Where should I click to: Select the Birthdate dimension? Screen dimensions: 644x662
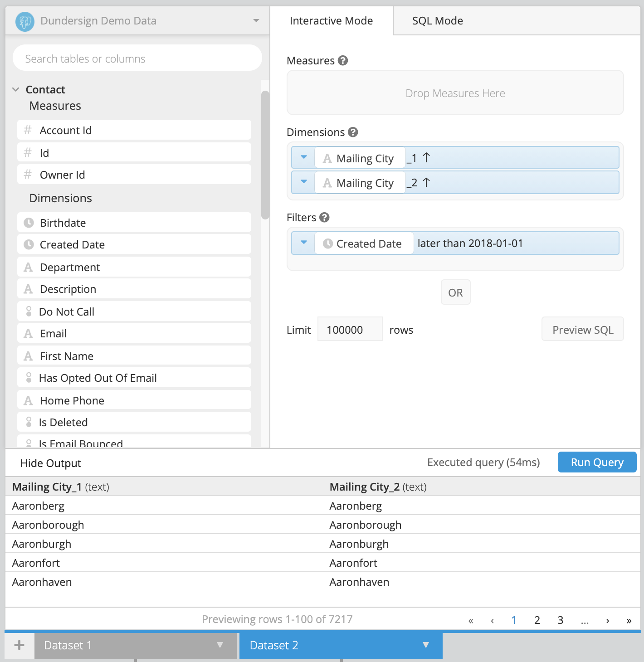pos(134,223)
